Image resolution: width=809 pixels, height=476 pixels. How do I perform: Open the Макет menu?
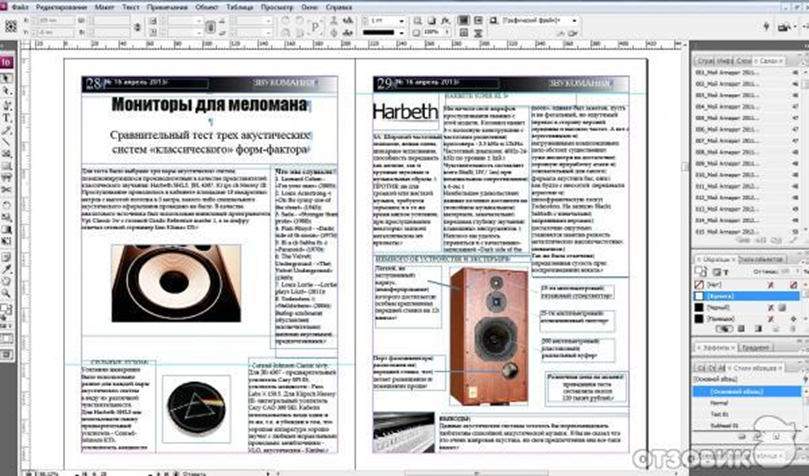(x=105, y=7)
